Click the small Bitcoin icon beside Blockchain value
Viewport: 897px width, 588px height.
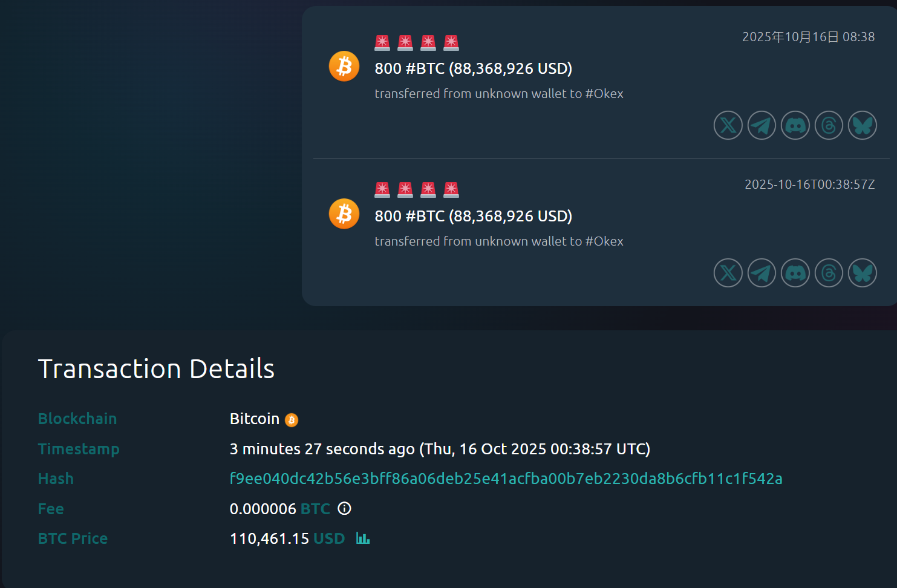292,420
